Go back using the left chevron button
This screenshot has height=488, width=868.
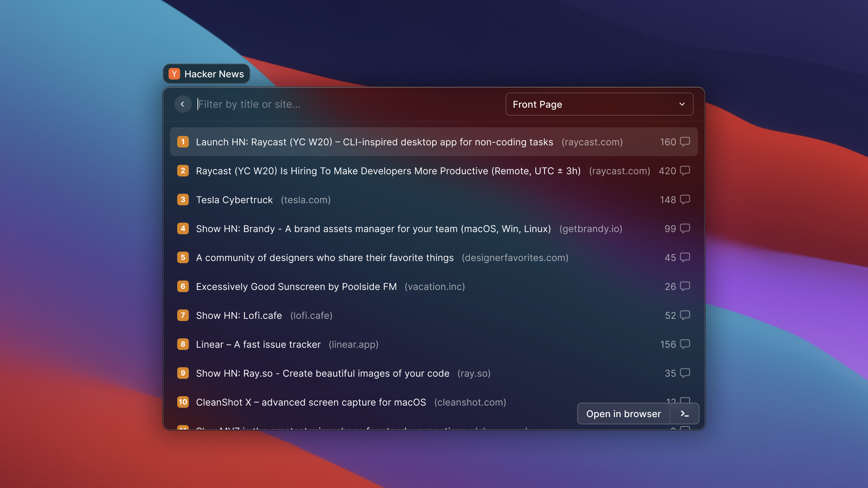[x=183, y=104]
